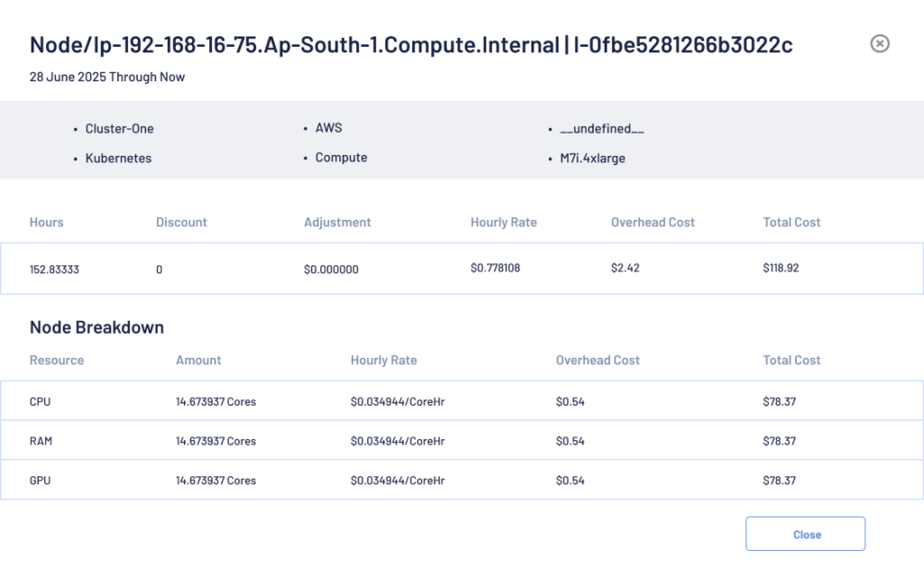Viewport: 924px width, 578px height.
Task: Click the $0.778108 hourly rate value
Action: [495, 268]
